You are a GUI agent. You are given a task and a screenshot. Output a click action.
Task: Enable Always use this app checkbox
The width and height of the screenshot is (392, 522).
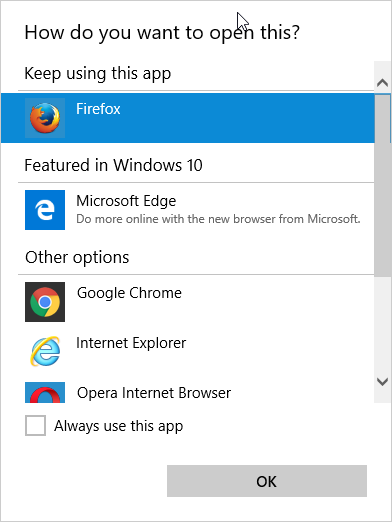pos(35,425)
